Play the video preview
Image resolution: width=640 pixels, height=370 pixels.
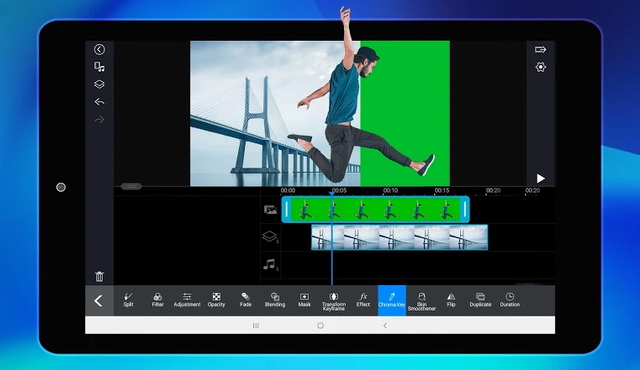coord(540,178)
